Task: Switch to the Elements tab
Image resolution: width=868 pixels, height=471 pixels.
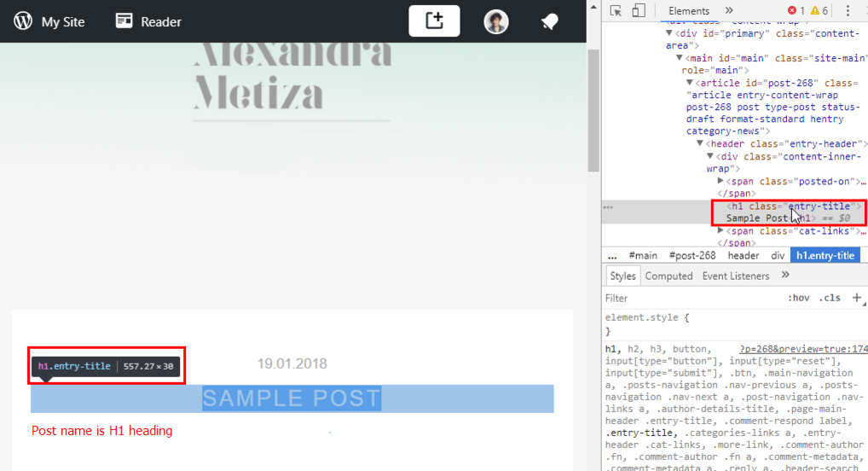Action: coord(689,11)
